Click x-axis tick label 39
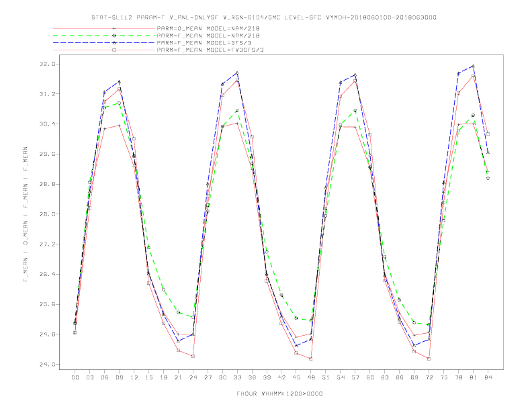This screenshot has height=411, width=532. [x=267, y=377]
